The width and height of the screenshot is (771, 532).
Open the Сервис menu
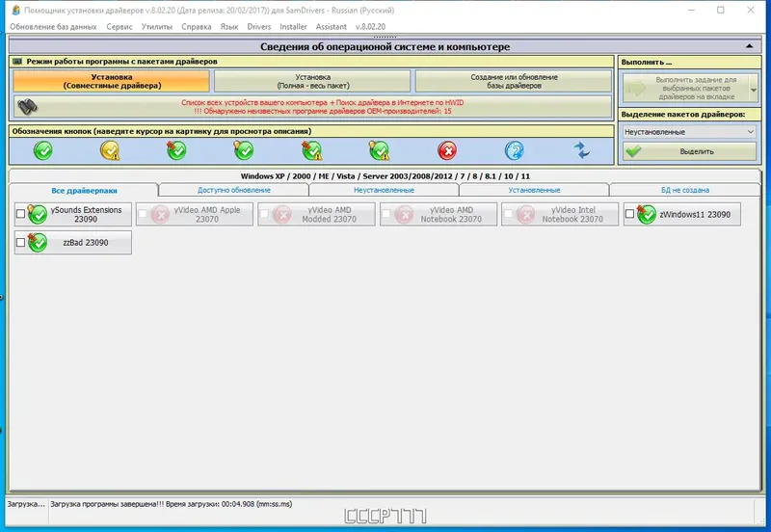pos(120,27)
